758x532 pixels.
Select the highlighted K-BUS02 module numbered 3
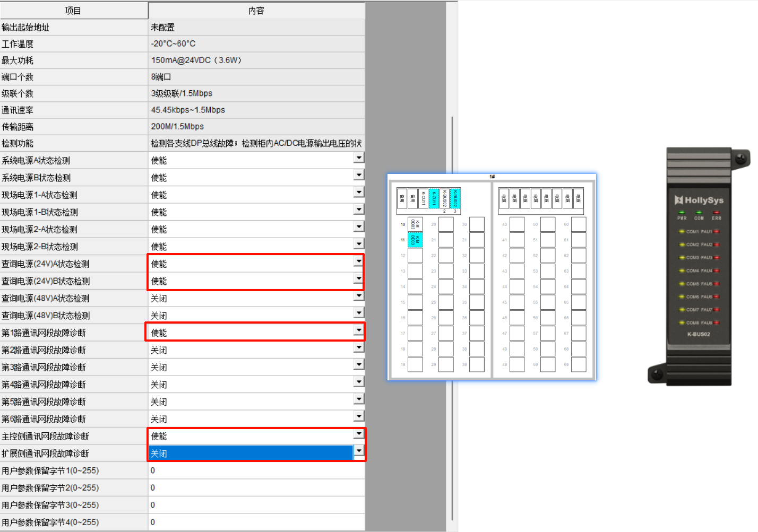(x=455, y=198)
